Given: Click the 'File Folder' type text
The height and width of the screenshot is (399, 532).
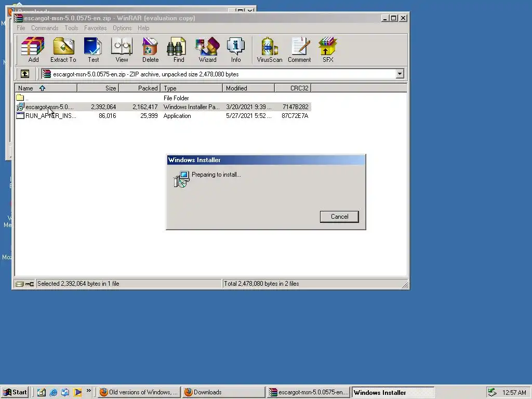Looking at the screenshot, I should [x=176, y=98].
